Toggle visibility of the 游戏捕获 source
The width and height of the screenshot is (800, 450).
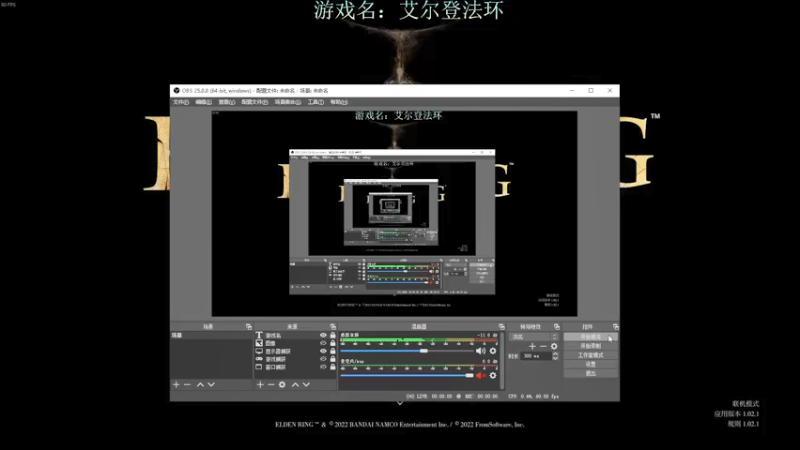coord(323,359)
